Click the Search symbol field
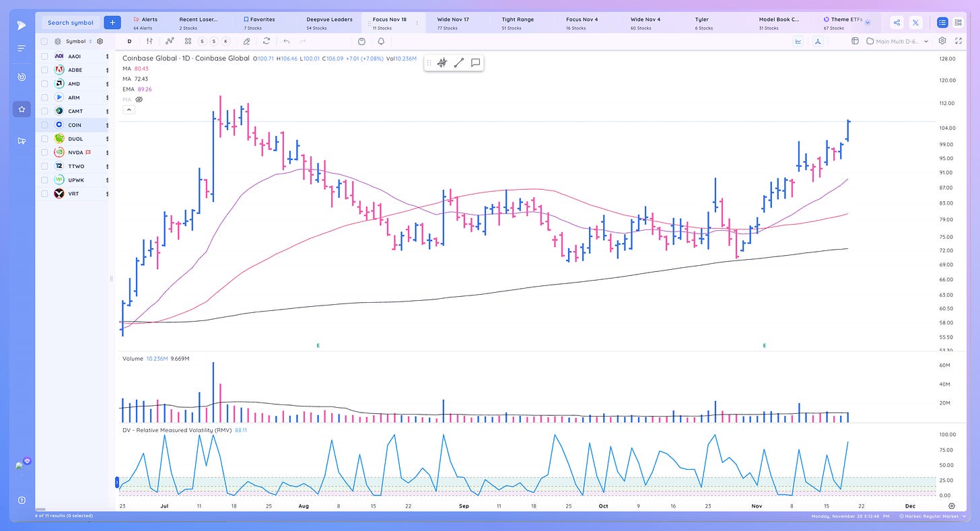This screenshot has width=980, height=531. pos(71,22)
